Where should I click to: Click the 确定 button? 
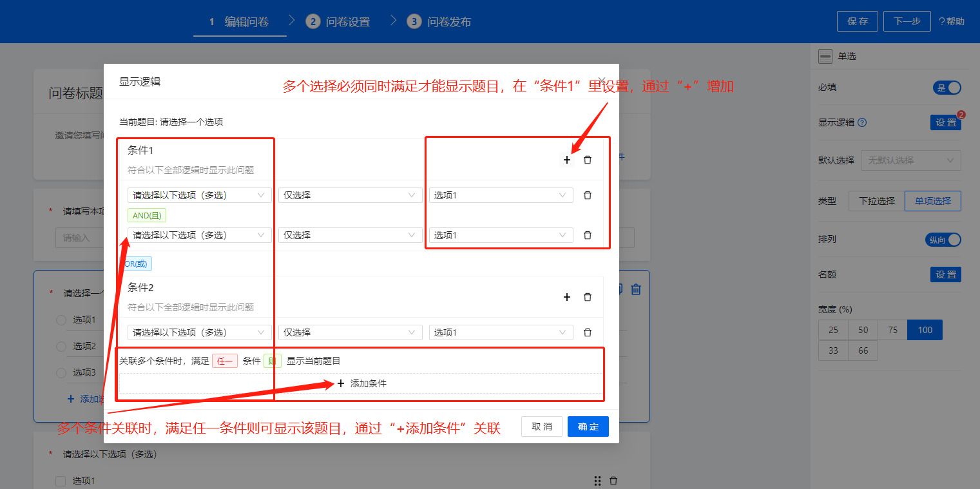(x=588, y=427)
